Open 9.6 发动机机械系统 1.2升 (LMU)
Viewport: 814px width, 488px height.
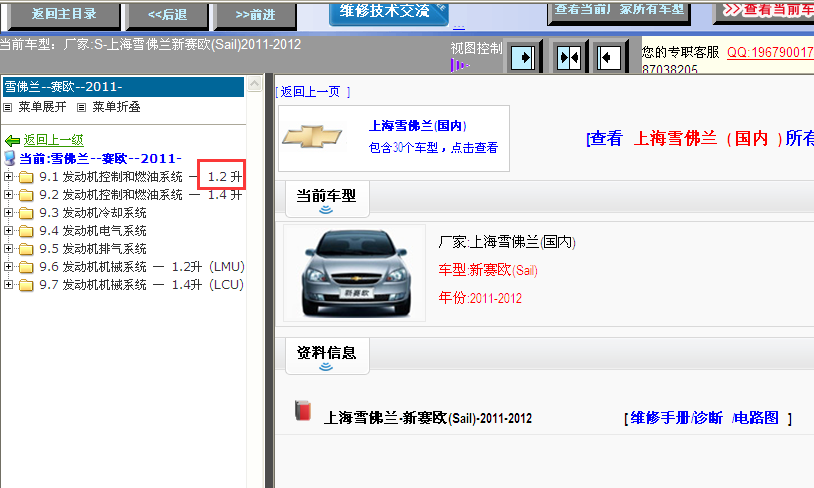(x=142, y=267)
